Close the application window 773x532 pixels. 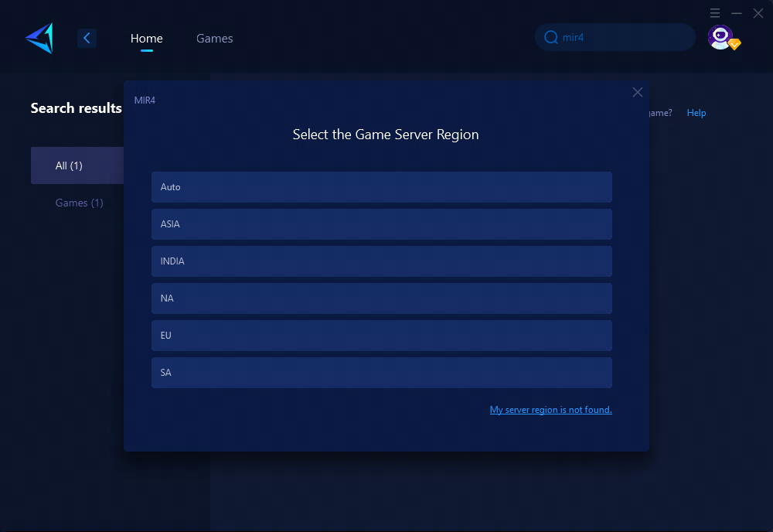click(x=758, y=13)
